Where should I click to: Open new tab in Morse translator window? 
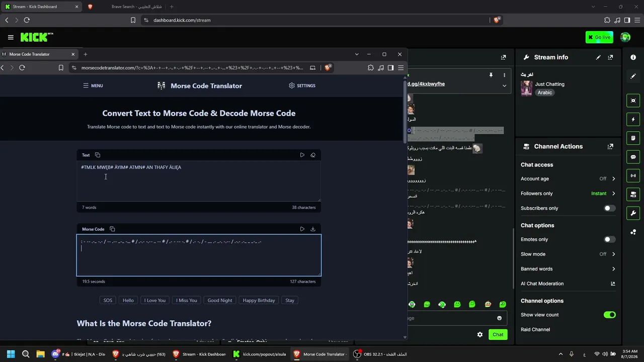[86, 54]
